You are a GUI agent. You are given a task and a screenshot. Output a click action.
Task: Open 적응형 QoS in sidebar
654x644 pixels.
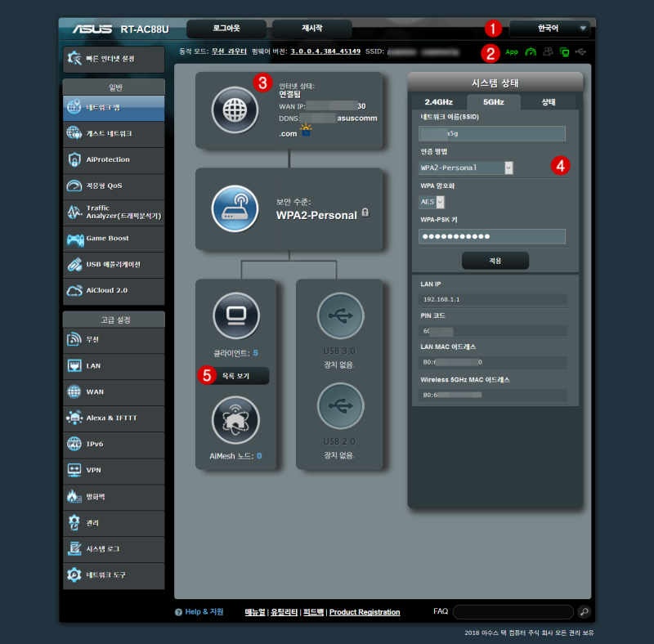click(x=114, y=186)
